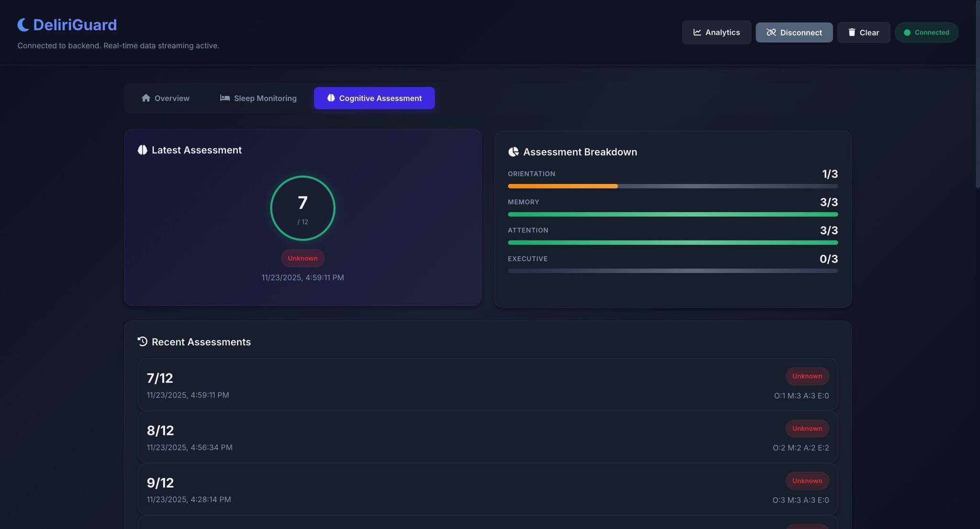Click the history icon beside Recent Assessments
The width and height of the screenshot is (980, 529).
pyautogui.click(x=142, y=342)
